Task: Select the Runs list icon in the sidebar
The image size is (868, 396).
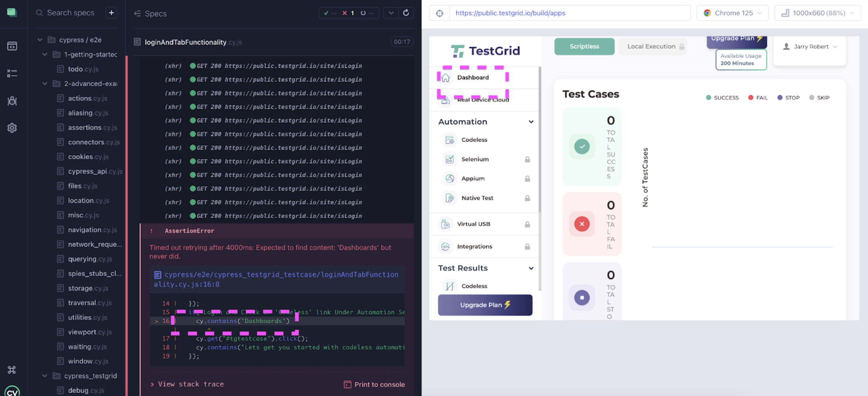Action: point(12,73)
